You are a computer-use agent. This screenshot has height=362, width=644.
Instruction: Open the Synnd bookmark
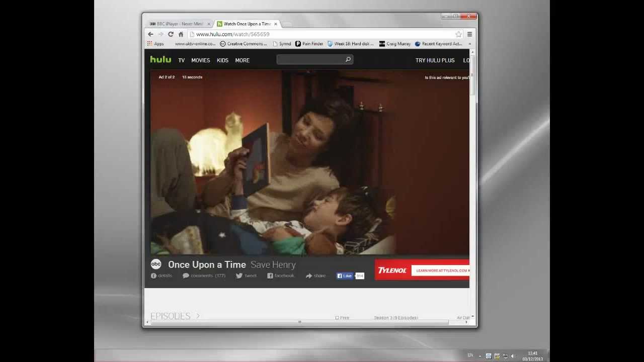pos(282,44)
